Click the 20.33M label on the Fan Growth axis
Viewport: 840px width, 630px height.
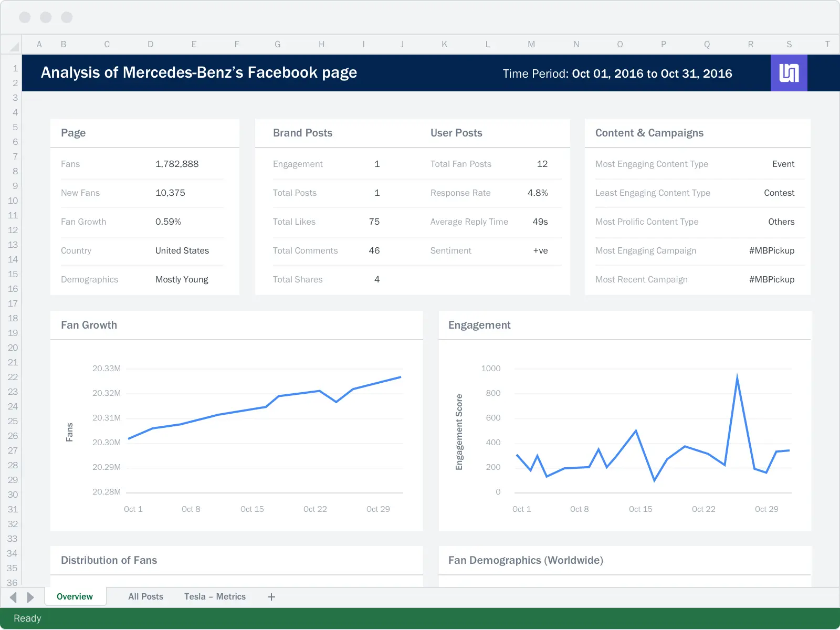(107, 369)
